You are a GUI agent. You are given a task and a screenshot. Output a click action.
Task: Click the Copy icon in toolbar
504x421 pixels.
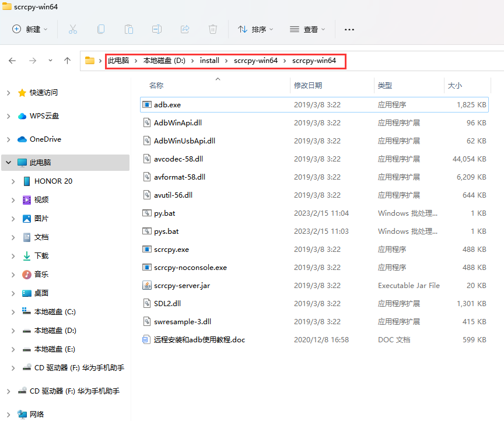tap(101, 29)
